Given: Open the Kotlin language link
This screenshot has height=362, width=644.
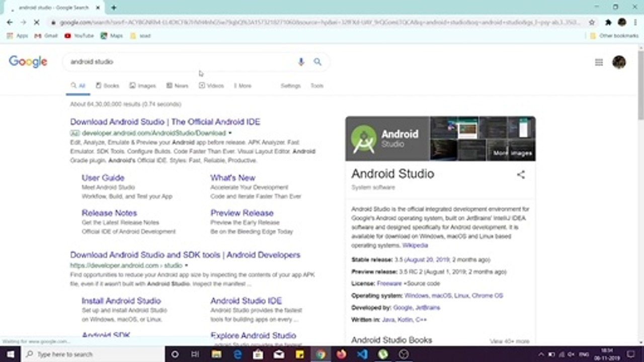Looking at the screenshot, I should [405, 320].
